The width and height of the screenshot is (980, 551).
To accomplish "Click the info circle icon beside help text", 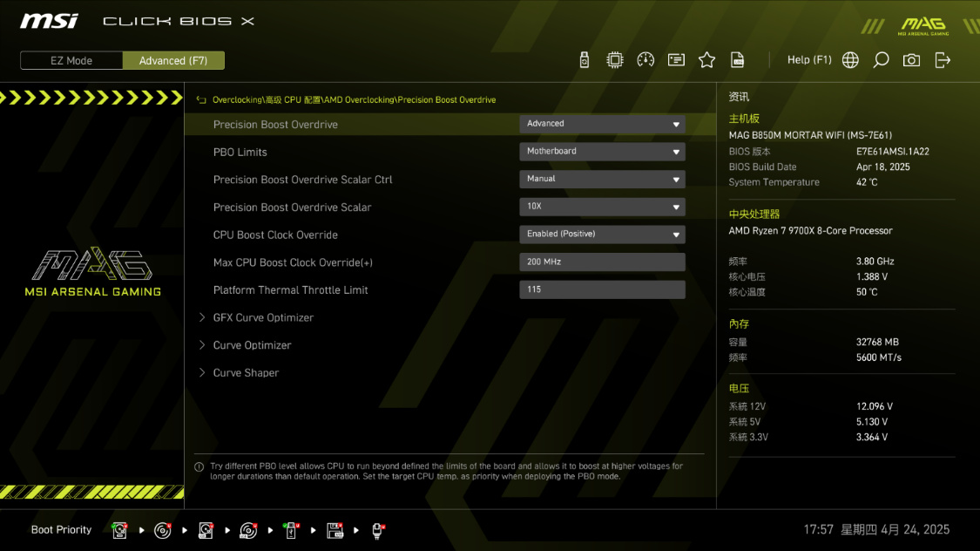I will click(199, 466).
